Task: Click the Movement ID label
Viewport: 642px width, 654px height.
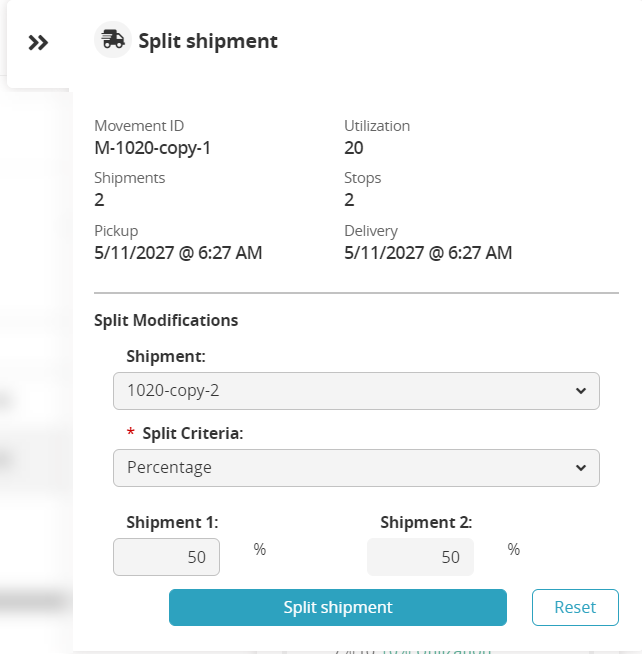Action: click(x=139, y=126)
